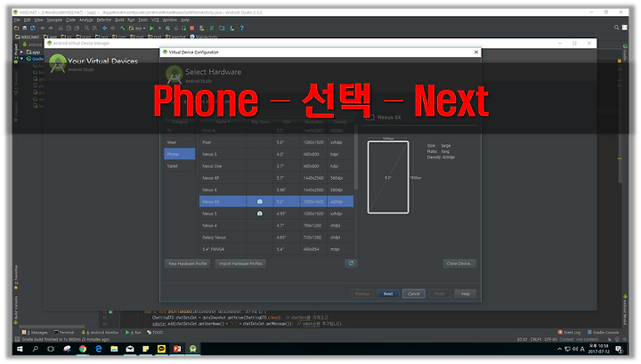The image size is (641, 364).
Task: Open the TODO tool window tab
Action: [155, 332]
